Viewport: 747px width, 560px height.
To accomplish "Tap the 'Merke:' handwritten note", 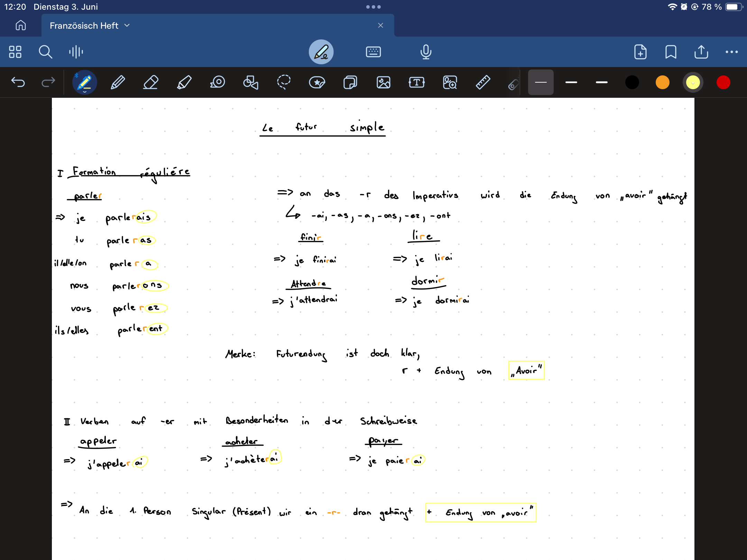I will point(241,354).
